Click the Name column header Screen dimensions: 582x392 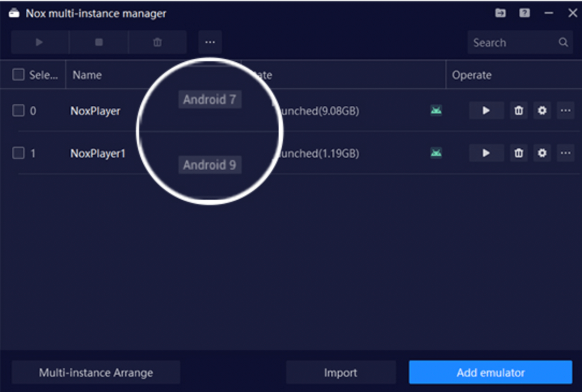point(87,75)
